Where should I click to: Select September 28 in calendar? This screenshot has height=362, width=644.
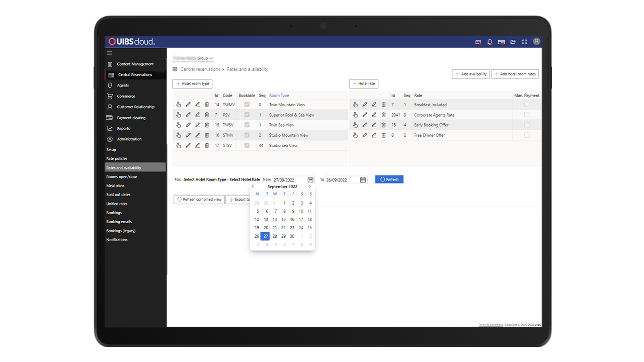[275, 236]
